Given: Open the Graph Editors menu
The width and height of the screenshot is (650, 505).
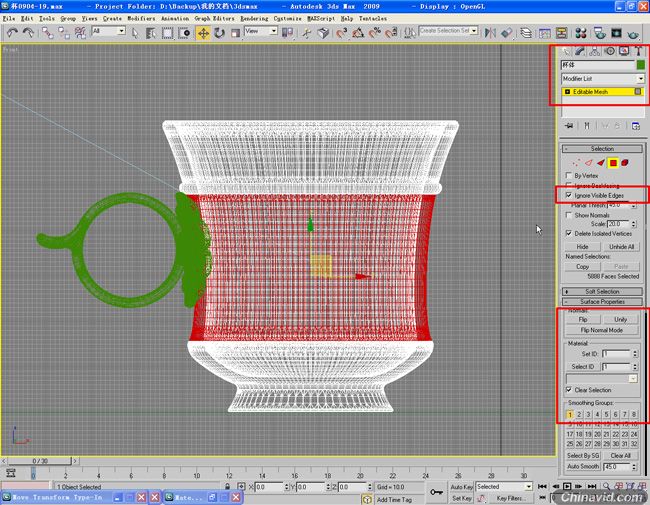Looking at the screenshot, I should (x=214, y=19).
